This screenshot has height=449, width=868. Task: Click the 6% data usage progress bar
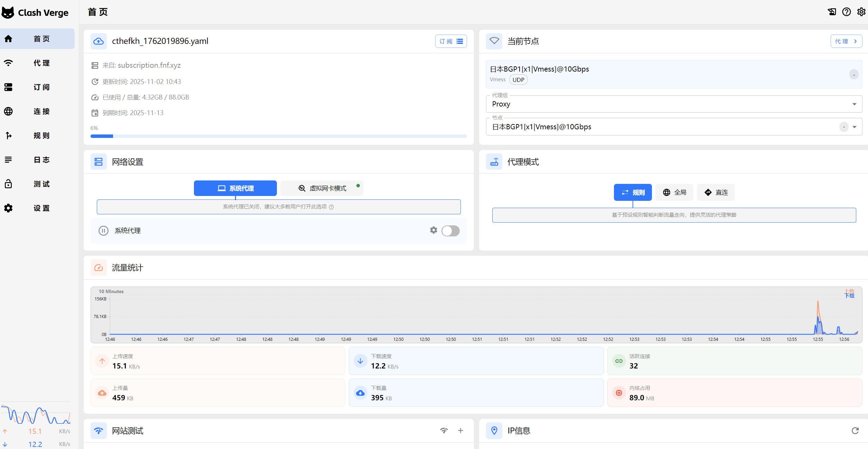click(278, 136)
